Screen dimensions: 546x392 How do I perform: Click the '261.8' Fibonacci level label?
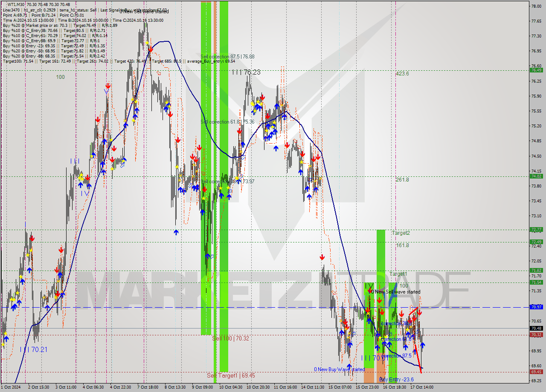point(402,180)
